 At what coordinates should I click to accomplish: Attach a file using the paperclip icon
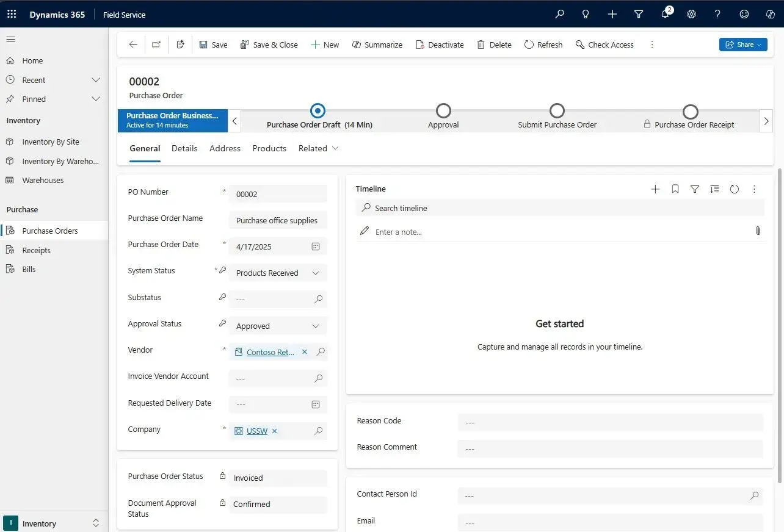(x=758, y=231)
